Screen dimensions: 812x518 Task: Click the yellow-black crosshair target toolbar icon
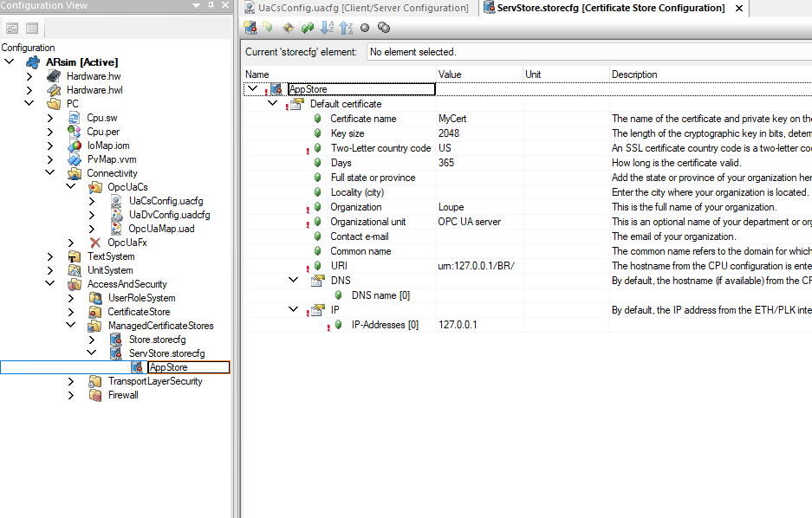pos(289,28)
